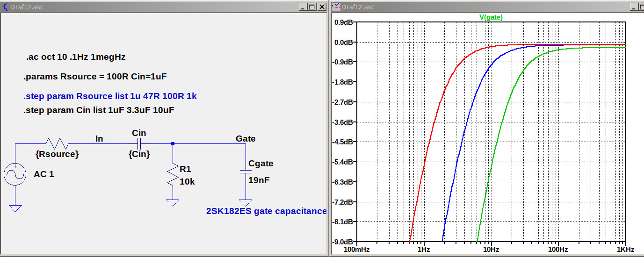Click the V(gate) trace label
Image resolution: width=644 pixels, height=257 pixels.
(x=491, y=17)
